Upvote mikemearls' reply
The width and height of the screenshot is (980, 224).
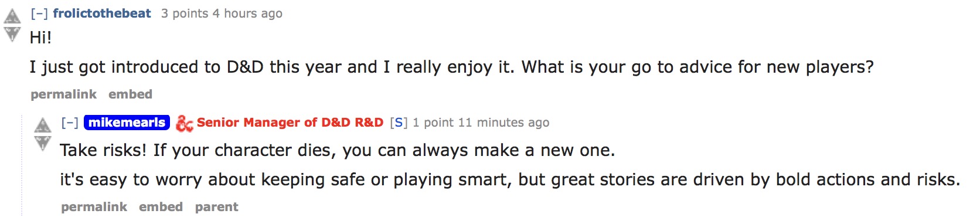click(42, 125)
